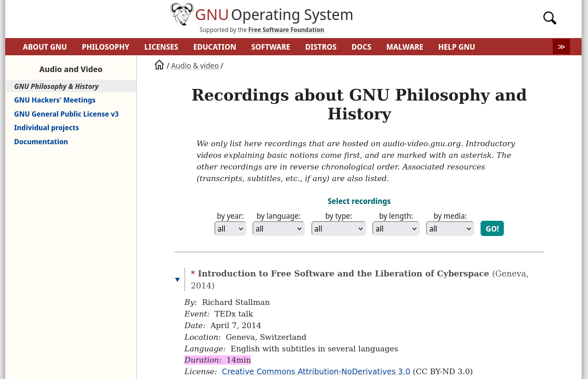This screenshot has height=379, width=588.
Task: Open the Education menu item
Action: tap(215, 47)
